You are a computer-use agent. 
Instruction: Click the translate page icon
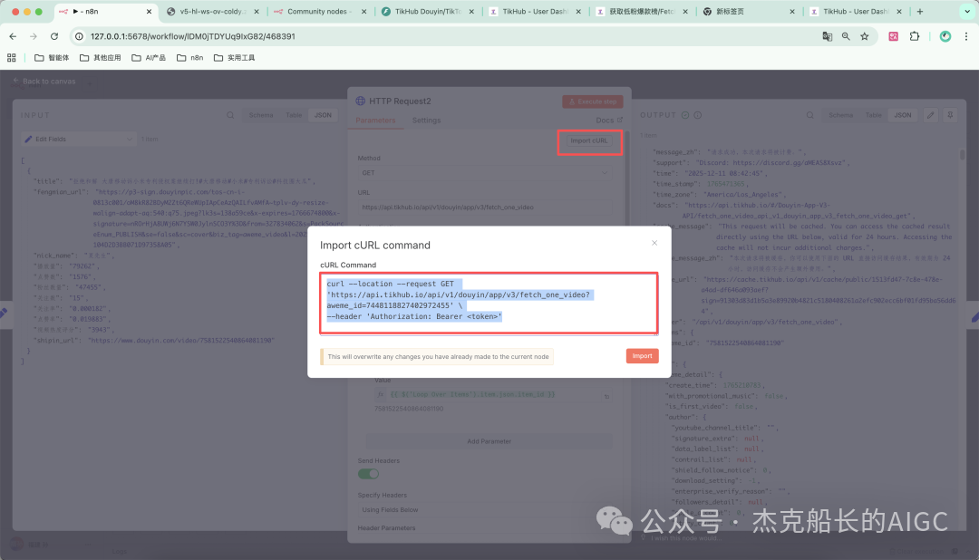pyautogui.click(x=827, y=36)
